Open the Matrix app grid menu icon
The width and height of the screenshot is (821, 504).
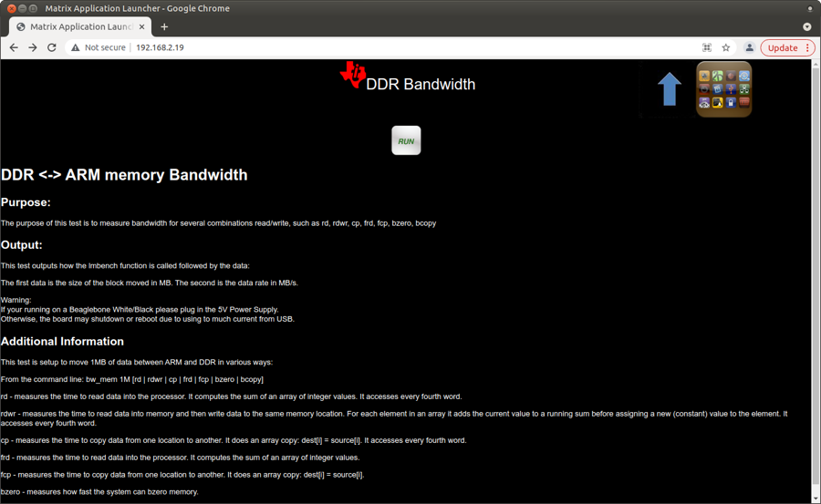[x=723, y=89]
